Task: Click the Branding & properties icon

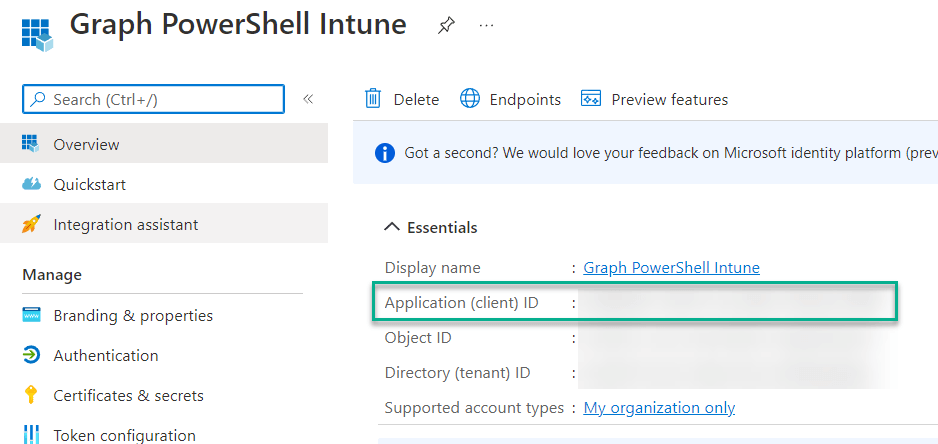Action: click(31, 315)
